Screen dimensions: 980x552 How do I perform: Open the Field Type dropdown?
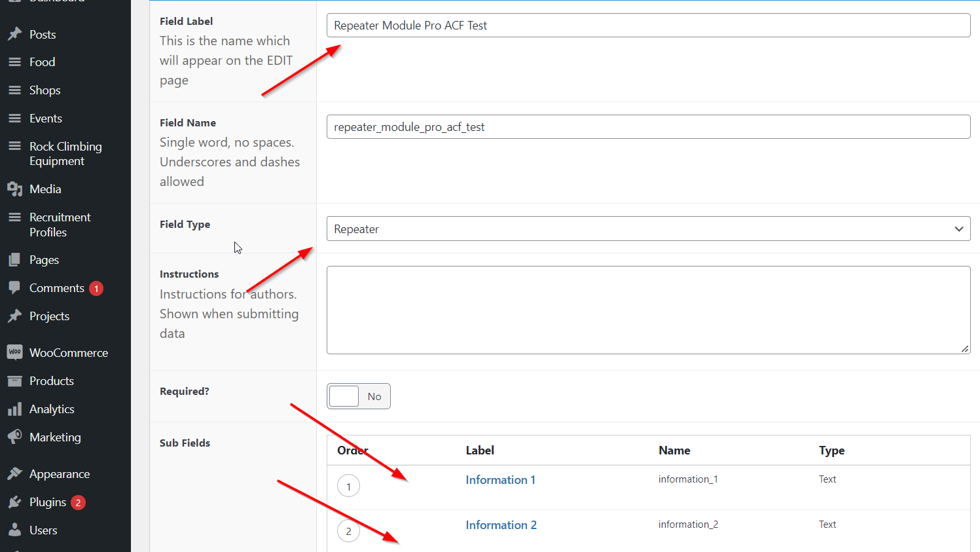[648, 229]
